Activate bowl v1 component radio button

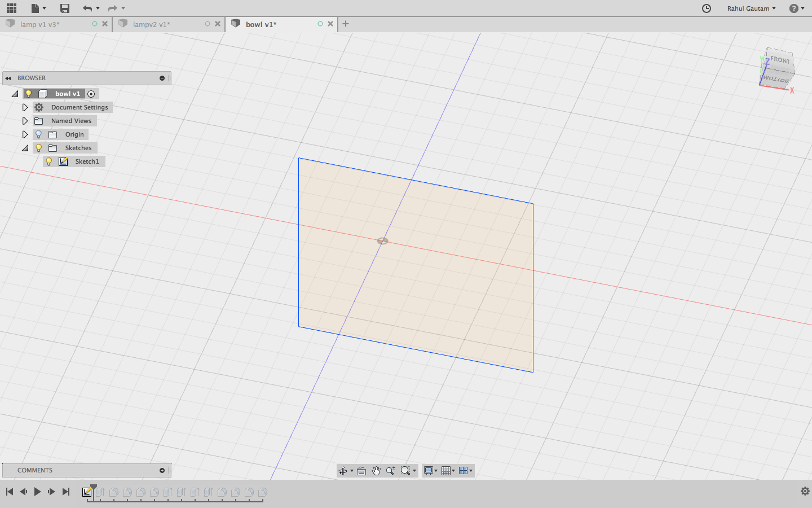(91, 94)
